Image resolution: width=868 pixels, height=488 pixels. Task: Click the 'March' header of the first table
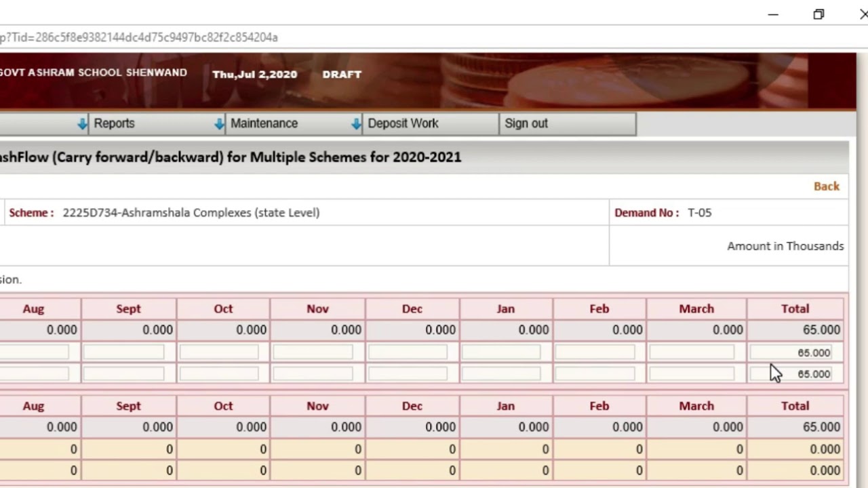tap(696, 309)
